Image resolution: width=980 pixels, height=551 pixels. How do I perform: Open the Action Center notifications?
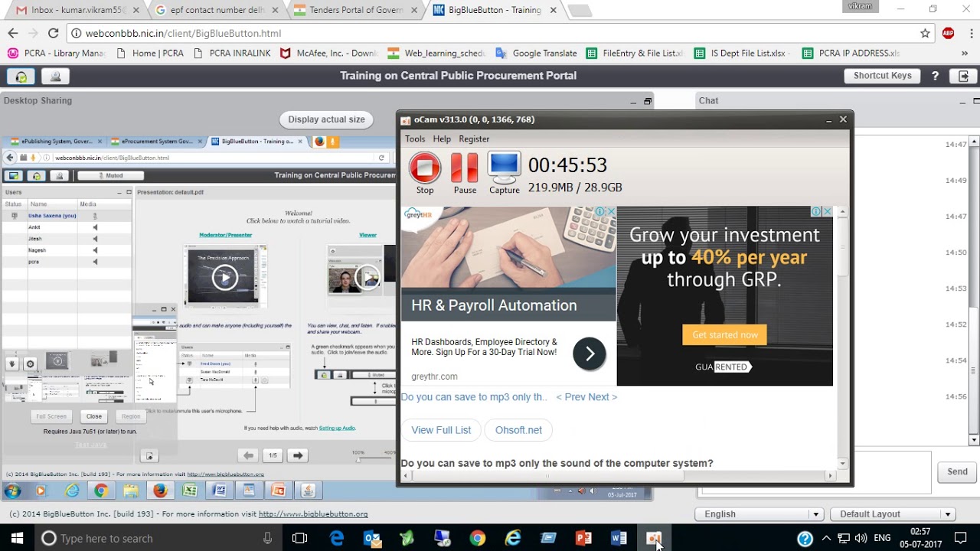pos(961,539)
